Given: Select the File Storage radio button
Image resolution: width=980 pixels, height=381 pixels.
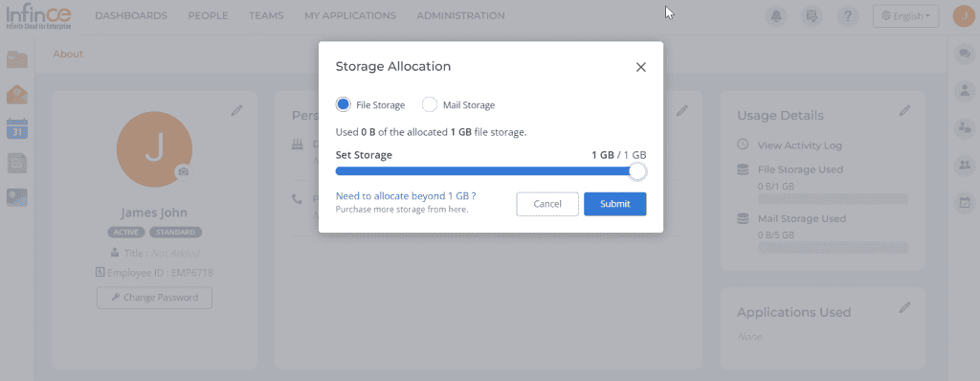Looking at the screenshot, I should [343, 104].
